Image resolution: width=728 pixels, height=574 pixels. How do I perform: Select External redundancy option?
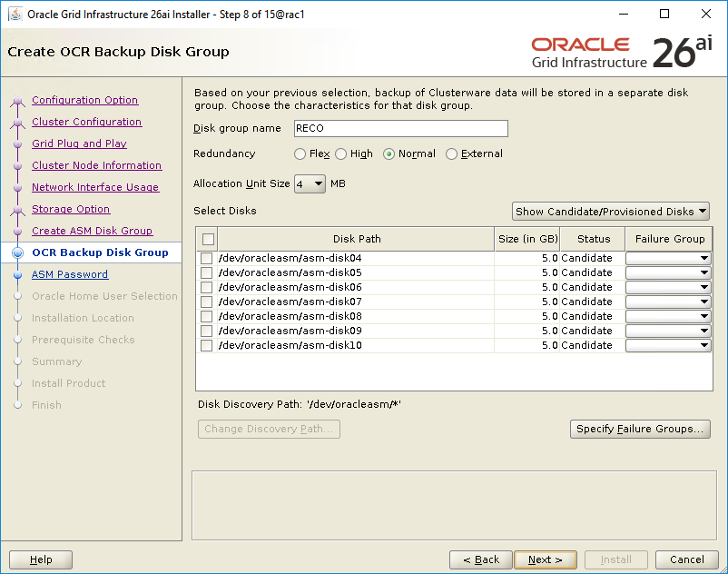click(x=451, y=154)
